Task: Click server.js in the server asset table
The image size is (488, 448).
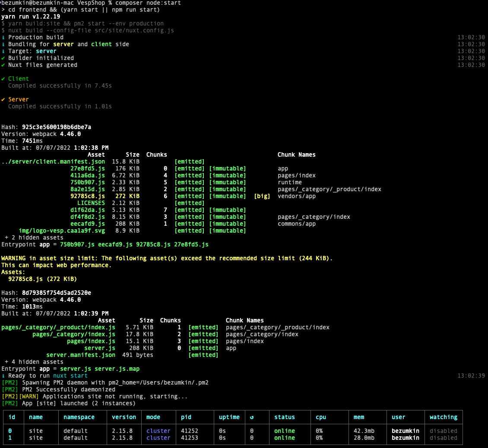Action: point(100,348)
